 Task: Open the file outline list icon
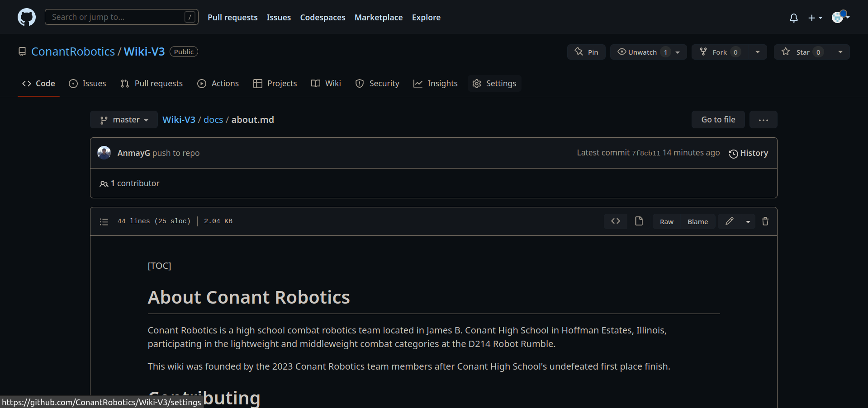point(104,221)
